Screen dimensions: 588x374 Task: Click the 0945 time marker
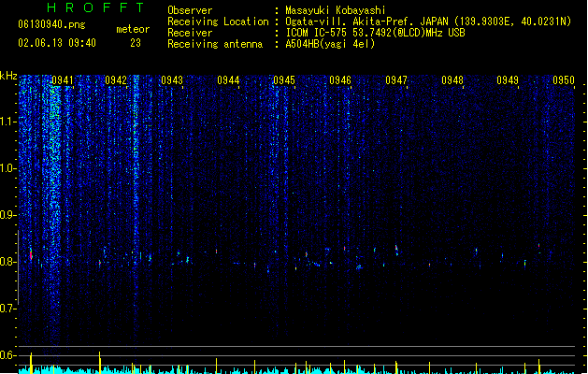point(284,80)
